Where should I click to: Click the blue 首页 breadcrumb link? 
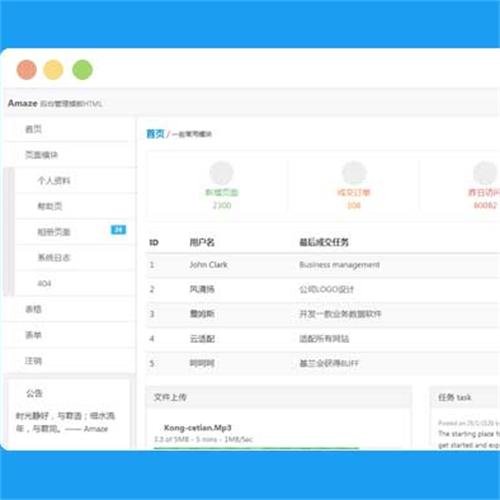156,134
